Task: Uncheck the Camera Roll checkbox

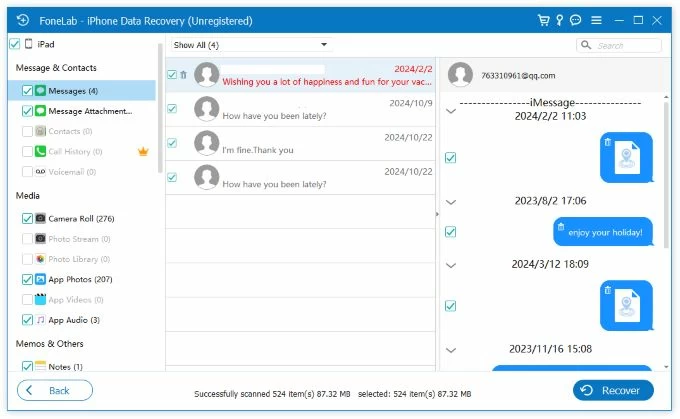Action: pyautogui.click(x=26, y=218)
